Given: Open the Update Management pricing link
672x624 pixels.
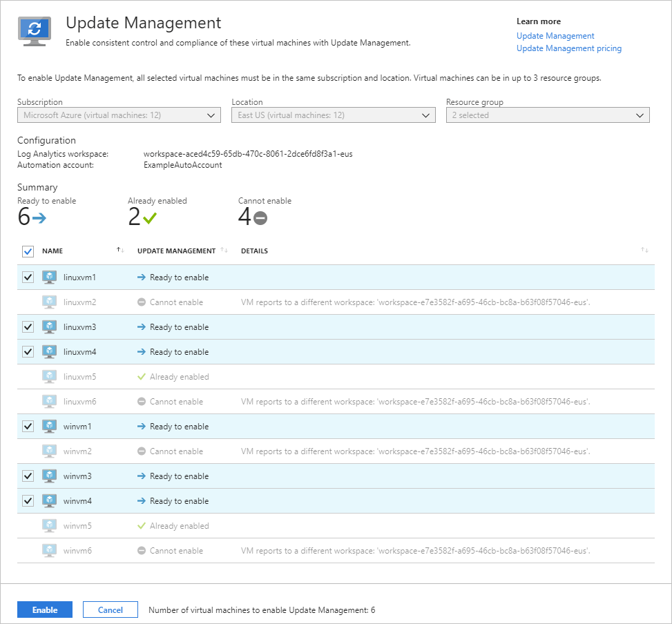Looking at the screenshot, I should point(570,48).
